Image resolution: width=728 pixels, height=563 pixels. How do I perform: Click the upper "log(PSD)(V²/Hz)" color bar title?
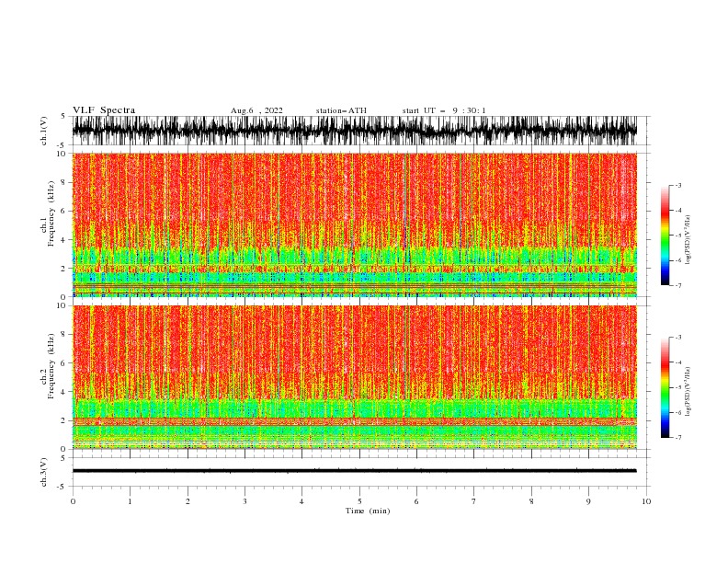[688, 240]
